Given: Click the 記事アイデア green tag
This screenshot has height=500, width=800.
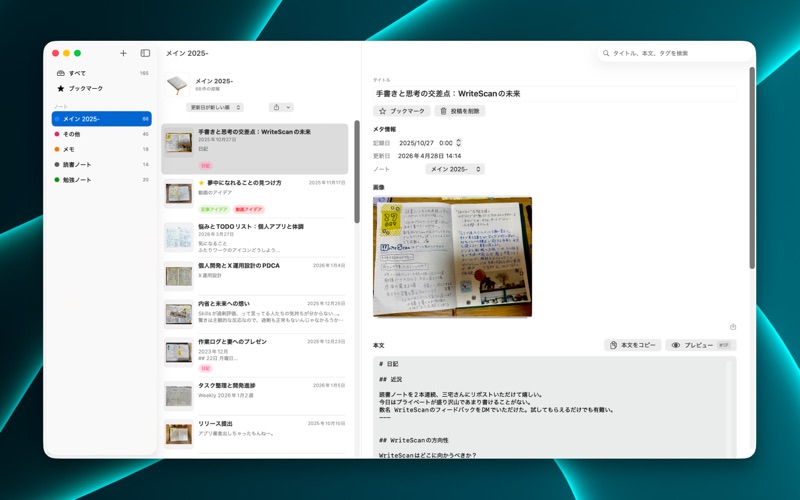Looking at the screenshot, I should coord(214,209).
